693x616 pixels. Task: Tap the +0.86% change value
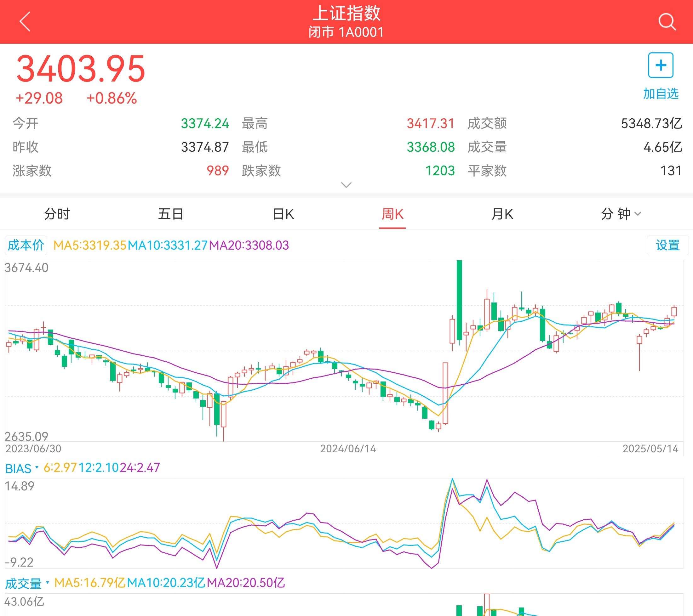[x=112, y=98]
